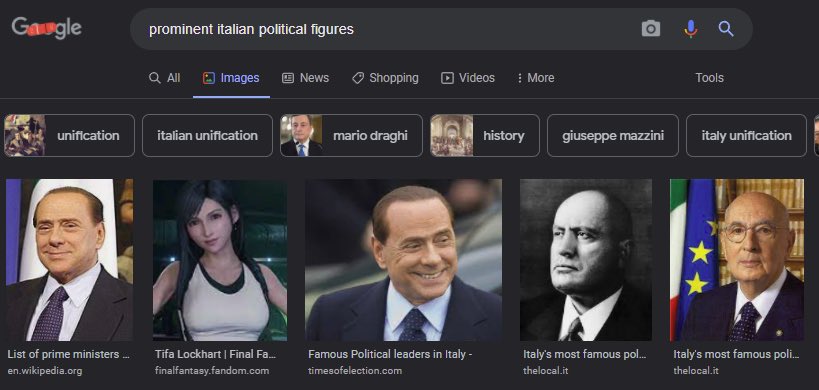Open the Tifa Lockhart image result
The image size is (819, 390).
[x=219, y=260]
